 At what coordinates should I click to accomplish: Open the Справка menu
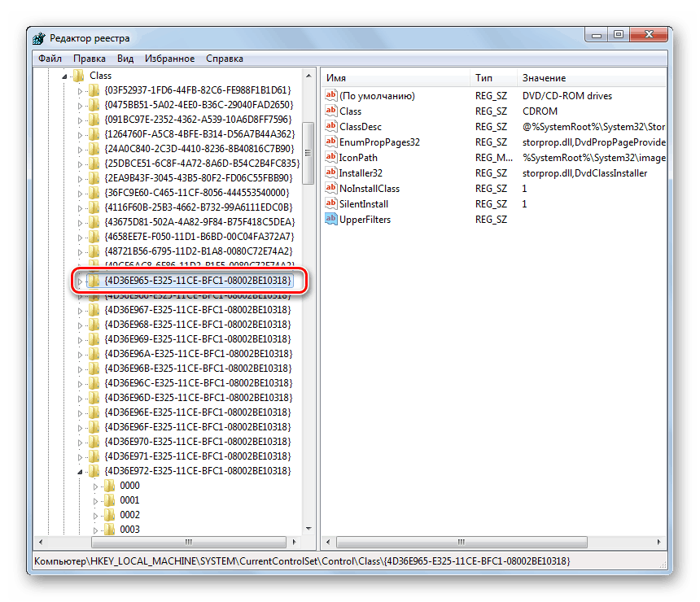tap(225, 59)
